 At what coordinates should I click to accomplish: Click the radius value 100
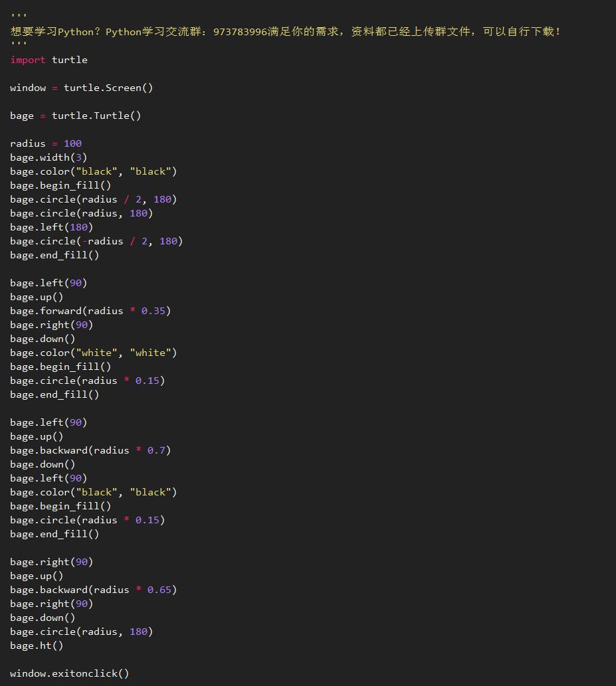72,143
